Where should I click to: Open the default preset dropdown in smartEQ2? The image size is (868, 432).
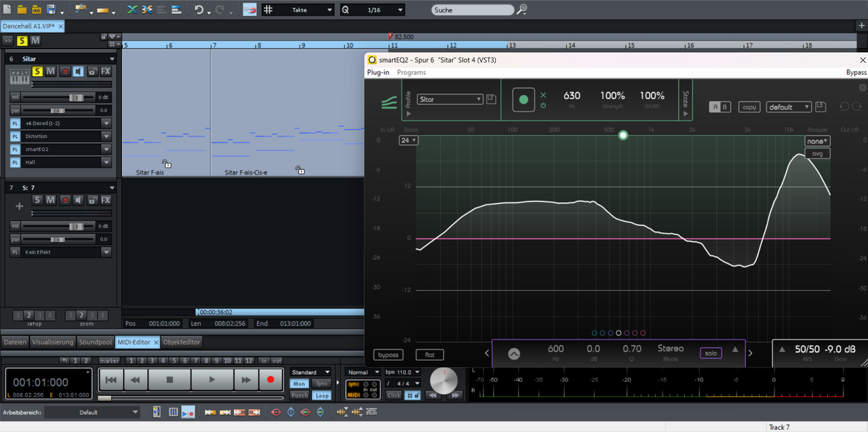[789, 107]
